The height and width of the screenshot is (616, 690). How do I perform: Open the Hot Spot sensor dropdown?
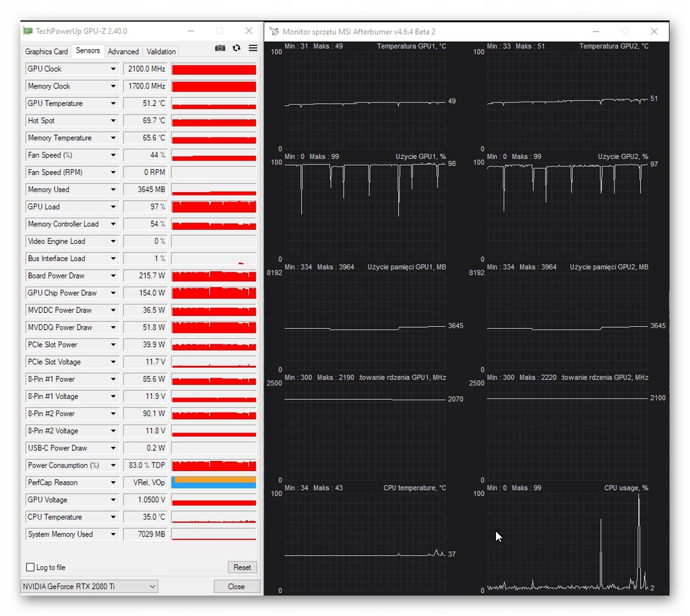click(x=113, y=121)
